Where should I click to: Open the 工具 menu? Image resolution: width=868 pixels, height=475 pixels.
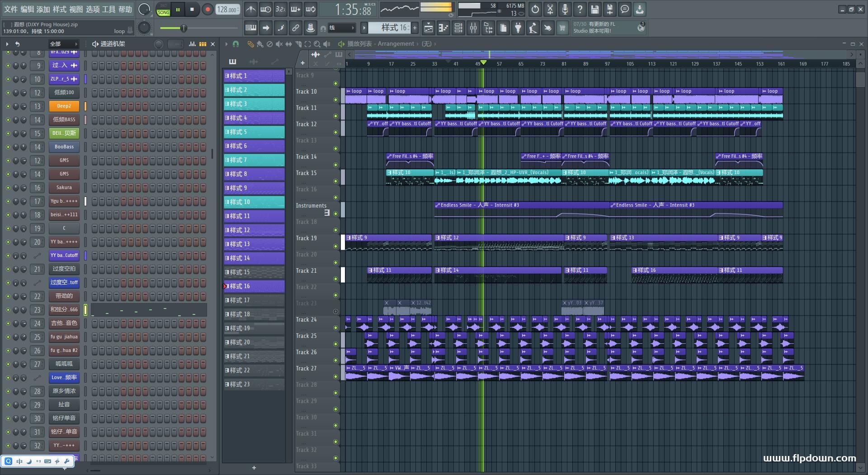(109, 9)
